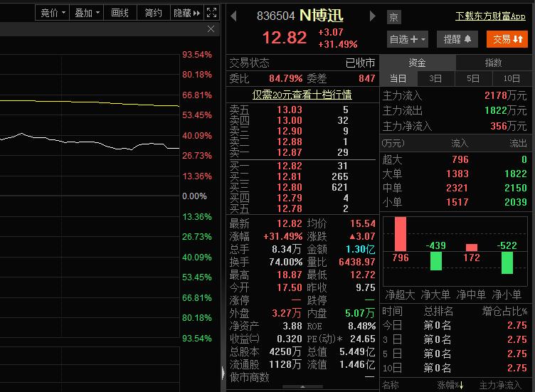Image resolution: width=535 pixels, height=392 pixels.
Task: Toggle fullscreen chart icon
Action: (x=211, y=13)
